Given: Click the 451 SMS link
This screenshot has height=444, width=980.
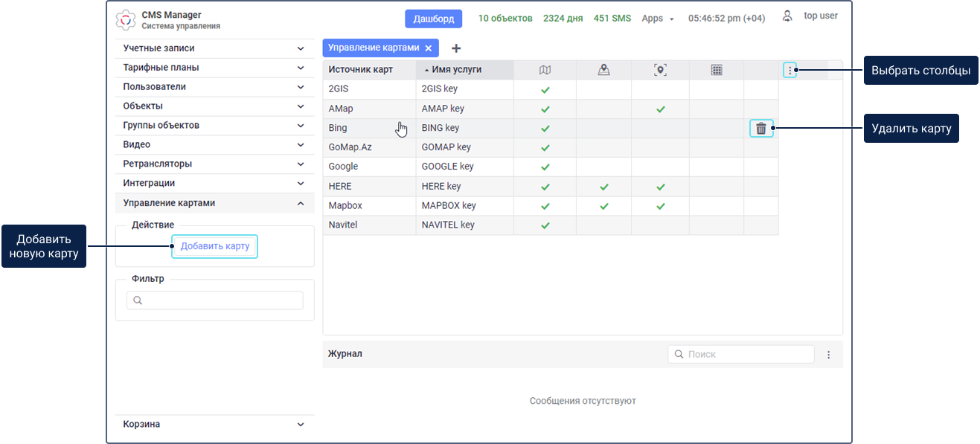Looking at the screenshot, I should [x=612, y=19].
